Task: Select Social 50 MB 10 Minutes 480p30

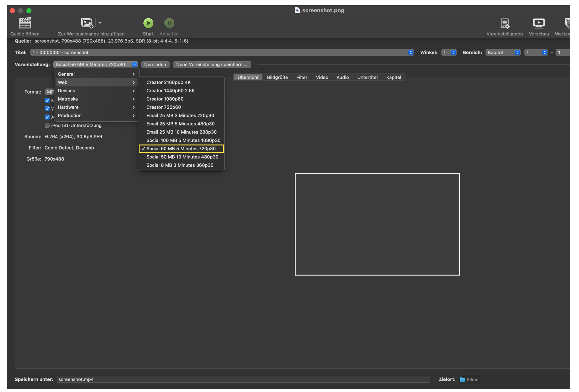Action: [181, 157]
